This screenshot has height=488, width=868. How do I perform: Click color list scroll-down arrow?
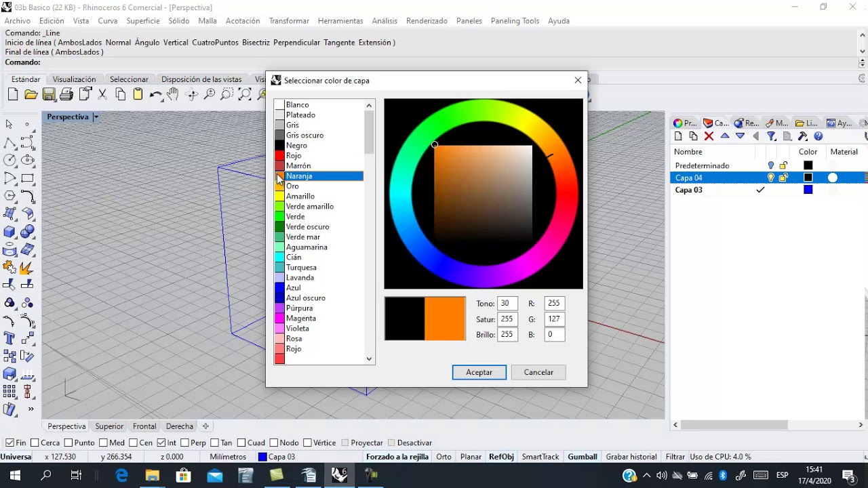click(370, 359)
